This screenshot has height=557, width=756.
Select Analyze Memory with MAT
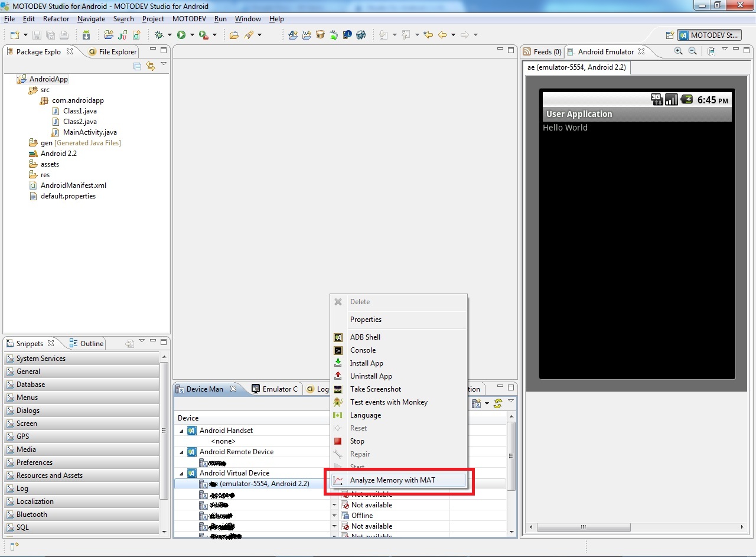[x=399, y=480]
